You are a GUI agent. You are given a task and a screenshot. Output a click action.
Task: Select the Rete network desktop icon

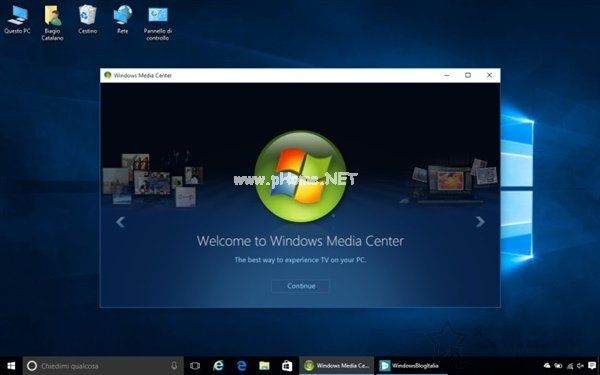point(123,20)
